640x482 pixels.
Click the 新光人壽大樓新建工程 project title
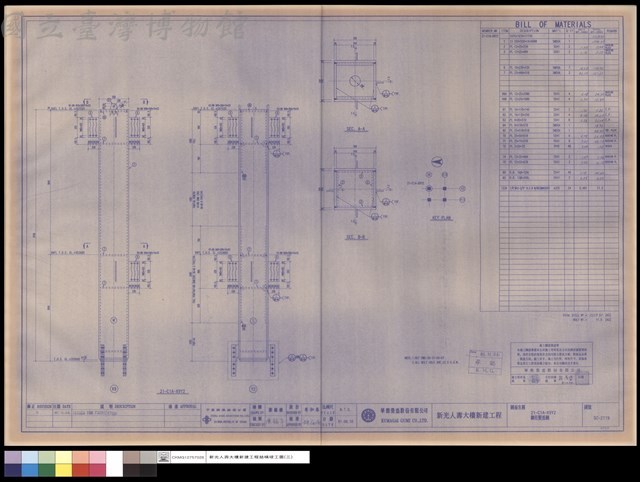[469, 415]
